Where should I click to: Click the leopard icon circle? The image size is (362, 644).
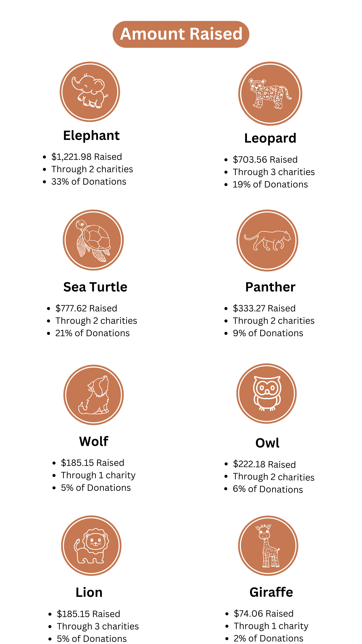pyautogui.click(x=270, y=94)
